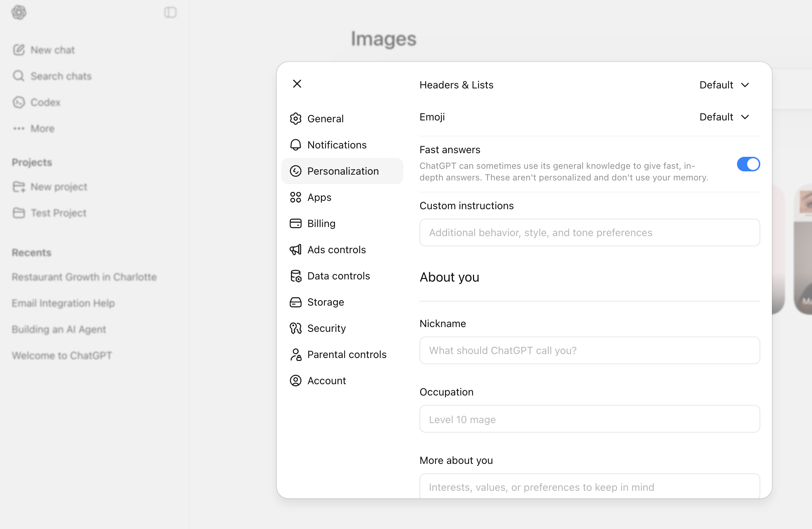Click the Apps grid icon
This screenshot has height=529, width=812.
point(296,197)
